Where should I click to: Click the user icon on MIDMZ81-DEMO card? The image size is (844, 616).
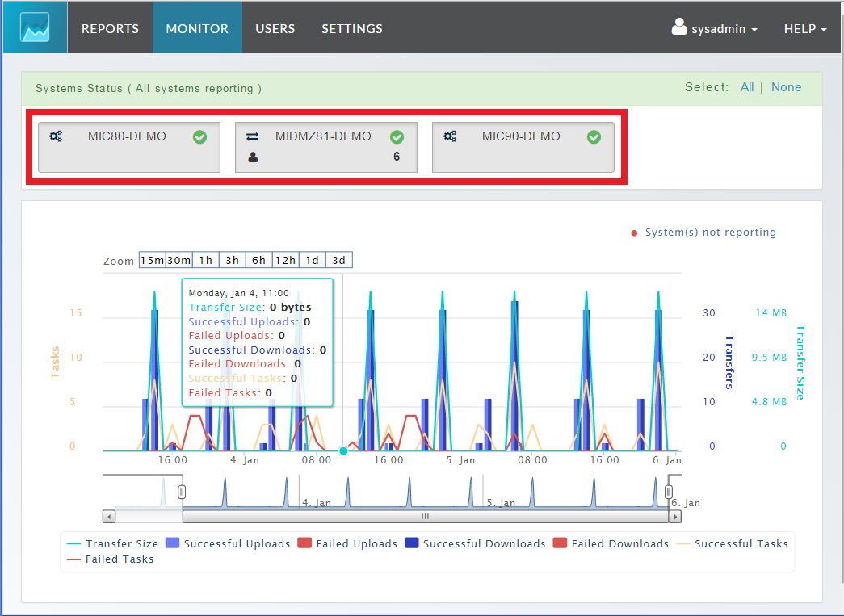[253, 157]
